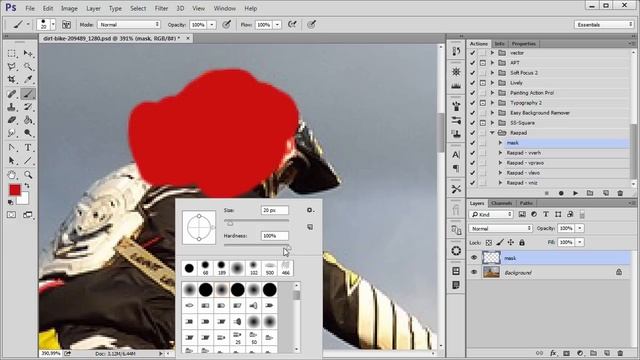Select the Zoom tool
The width and height of the screenshot is (640, 360).
point(28,175)
